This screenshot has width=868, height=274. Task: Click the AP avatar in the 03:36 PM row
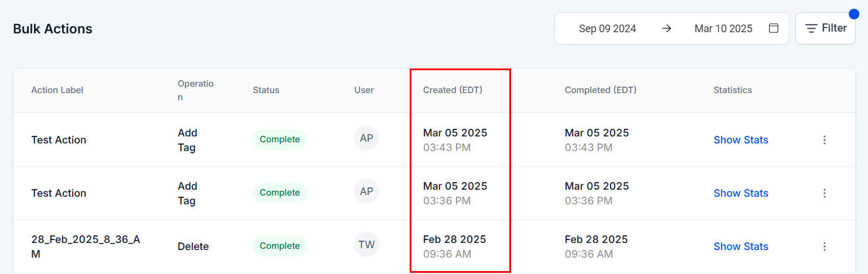366,191
